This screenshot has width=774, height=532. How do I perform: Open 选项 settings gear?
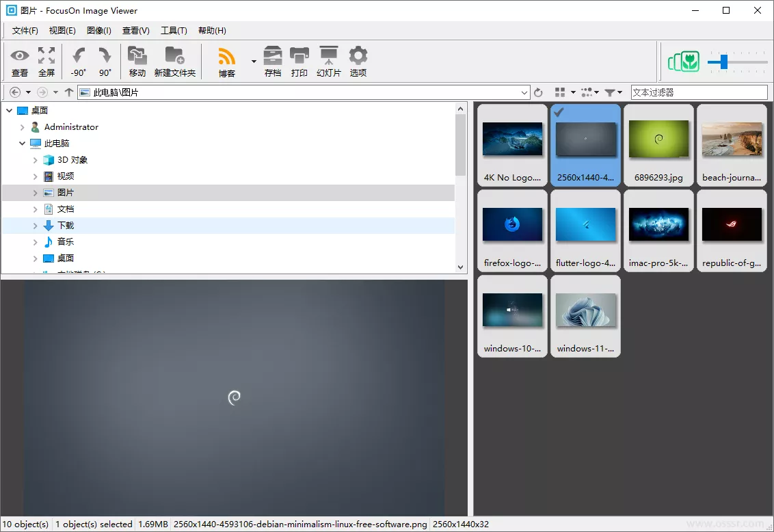(x=358, y=62)
